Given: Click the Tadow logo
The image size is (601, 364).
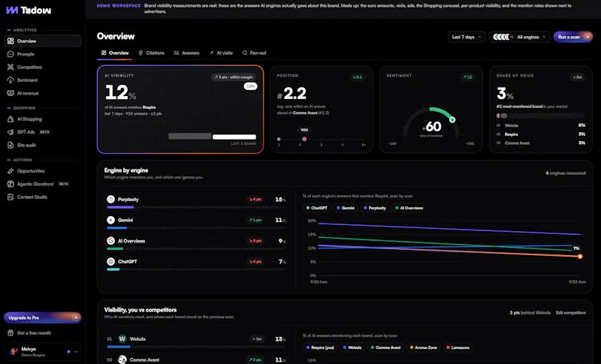Looking at the screenshot, I should 29,11.
